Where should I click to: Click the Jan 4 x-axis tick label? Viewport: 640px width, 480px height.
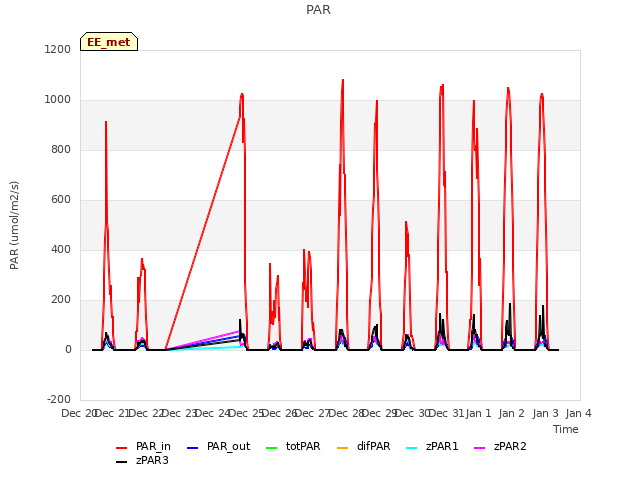(578, 413)
